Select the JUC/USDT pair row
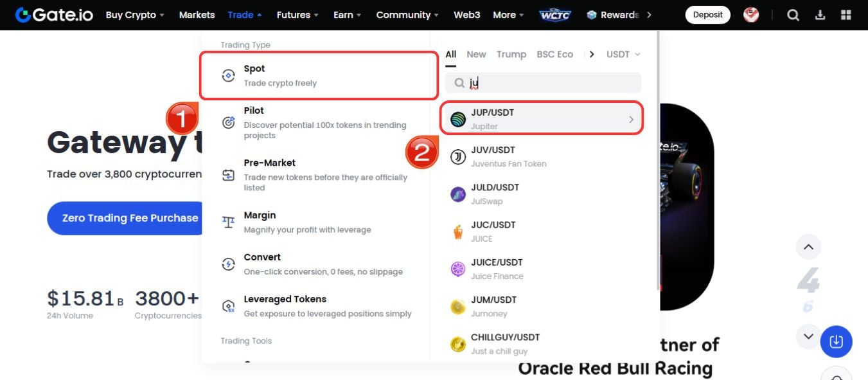Screen dimensions: 868x380 543,231
